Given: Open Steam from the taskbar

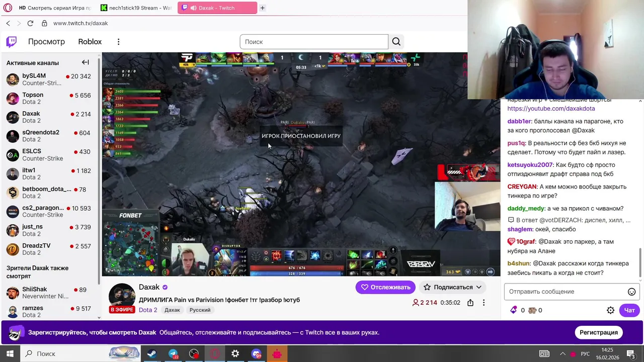Looking at the screenshot, I should click(151, 353).
